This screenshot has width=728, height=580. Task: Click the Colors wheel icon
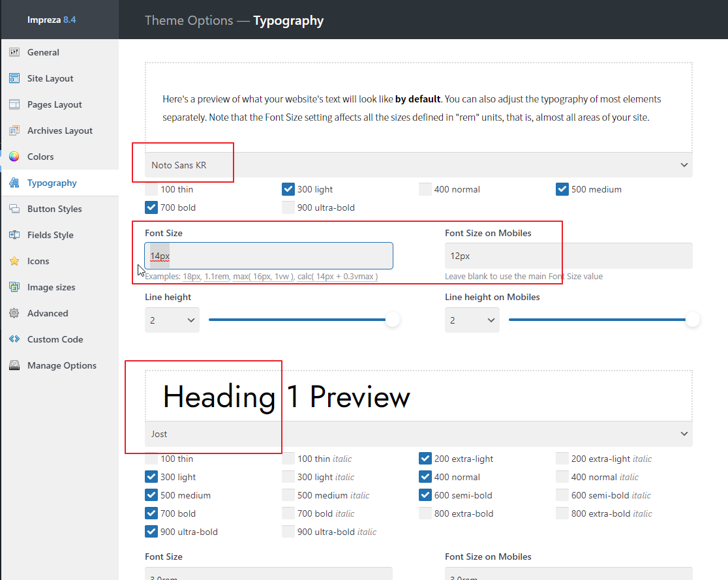14,157
